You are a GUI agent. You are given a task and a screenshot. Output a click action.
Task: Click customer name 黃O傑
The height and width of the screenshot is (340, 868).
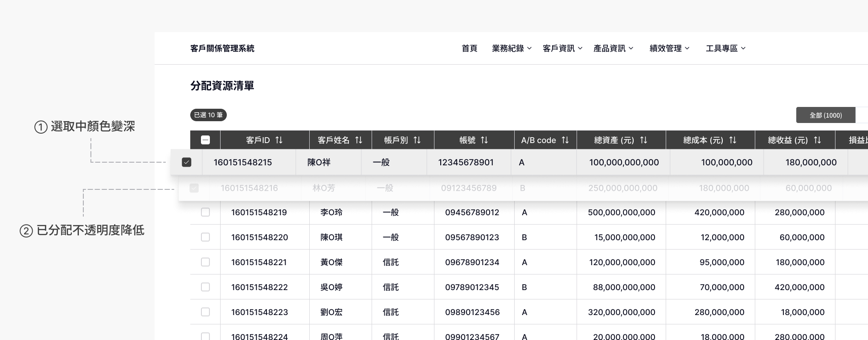(x=332, y=262)
